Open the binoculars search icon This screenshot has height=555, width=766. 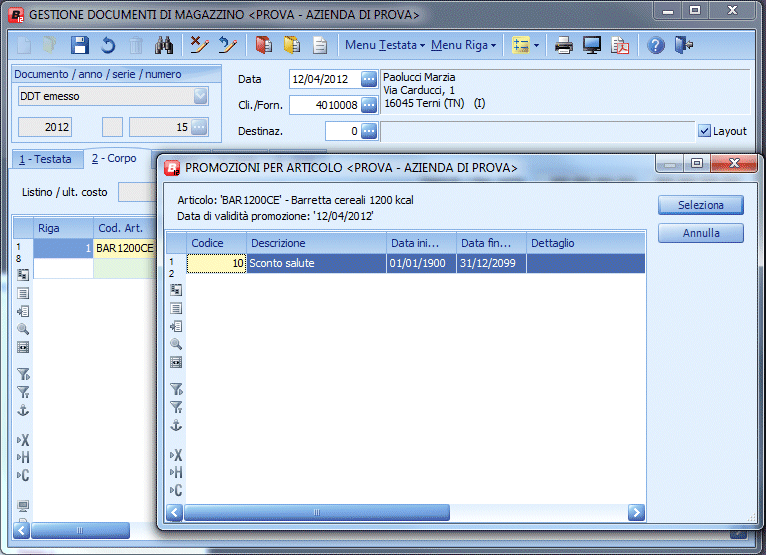(164, 45)
